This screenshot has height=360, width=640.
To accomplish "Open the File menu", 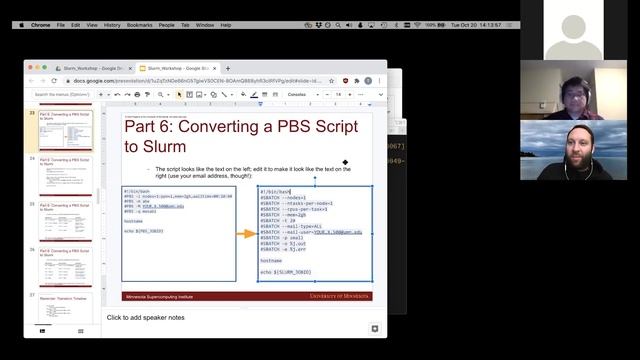I will [61, 25].
